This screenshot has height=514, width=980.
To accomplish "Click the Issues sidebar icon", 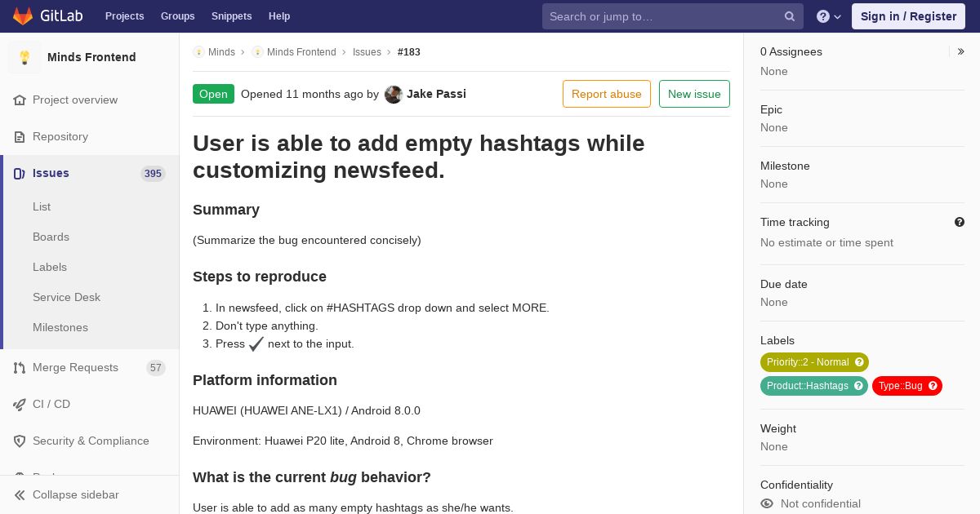I will (20, 173).
